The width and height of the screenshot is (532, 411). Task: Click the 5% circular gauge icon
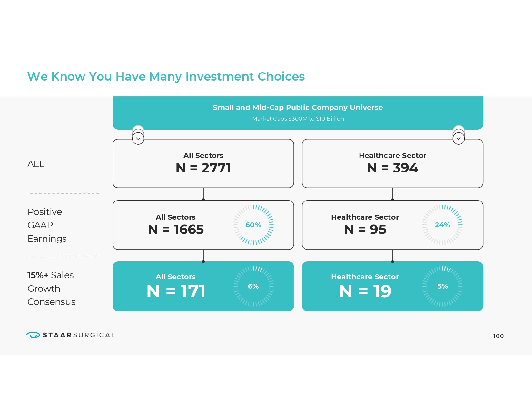click(442, 286)
